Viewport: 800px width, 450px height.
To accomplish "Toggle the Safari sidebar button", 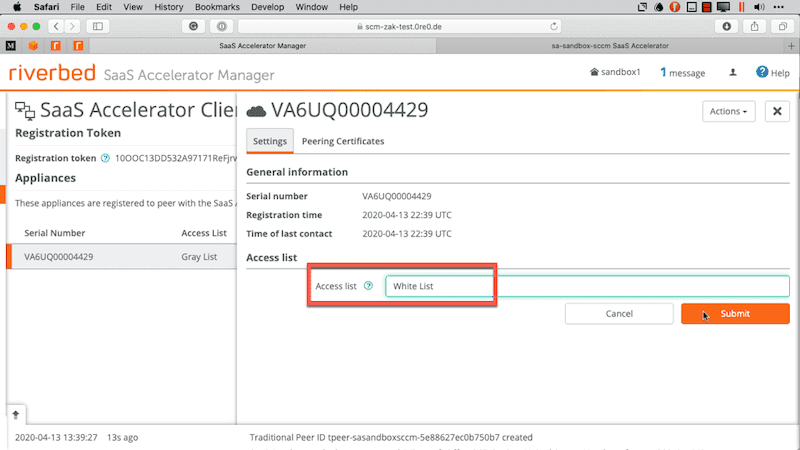I will 98,26.
